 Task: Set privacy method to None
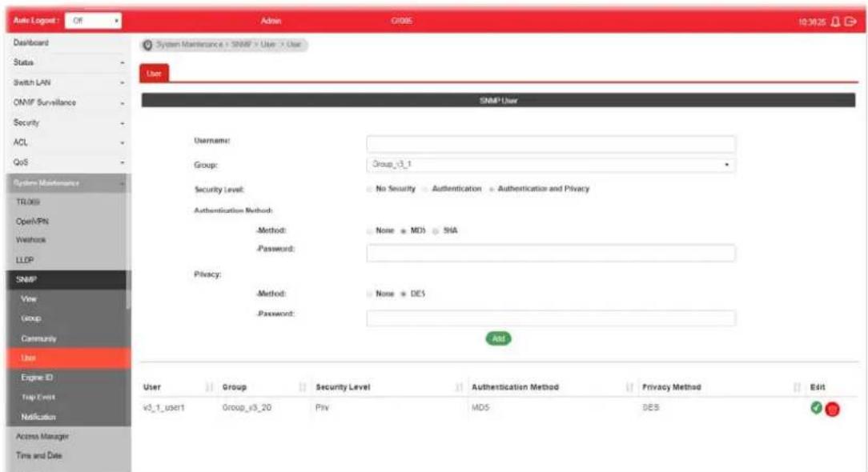coord(369,294)
